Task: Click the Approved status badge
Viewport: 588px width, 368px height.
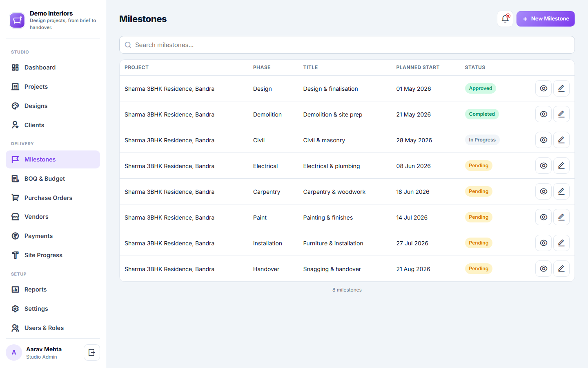Action: (x=481, y=88)
